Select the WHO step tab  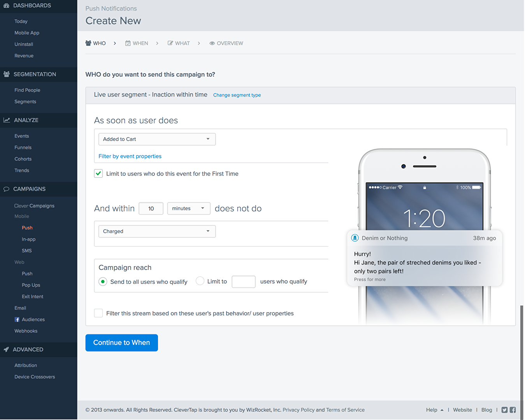pyautogui.click(x=95, y=43)
